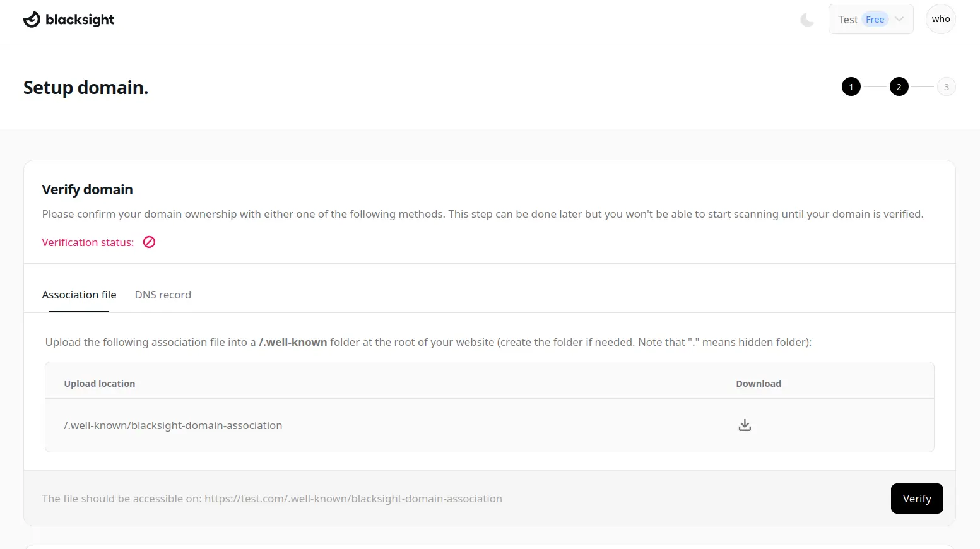
Task: Click the Upload location column header
Action: point(99,384)
